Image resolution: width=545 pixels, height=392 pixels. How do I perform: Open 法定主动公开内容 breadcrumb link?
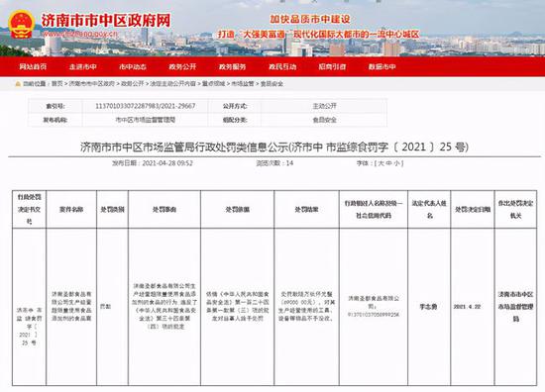point(172,84)
